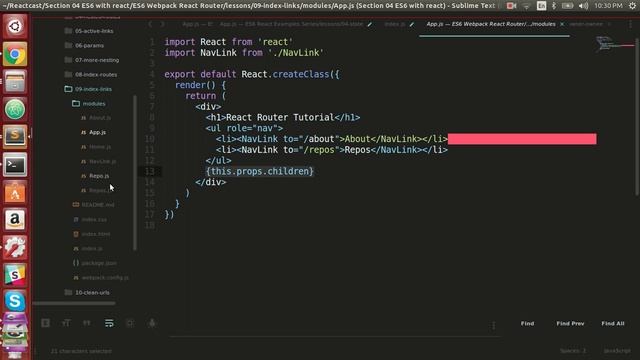Toggle regular expression in find panel
Screen dimensions: 640x360
(46, 323)
